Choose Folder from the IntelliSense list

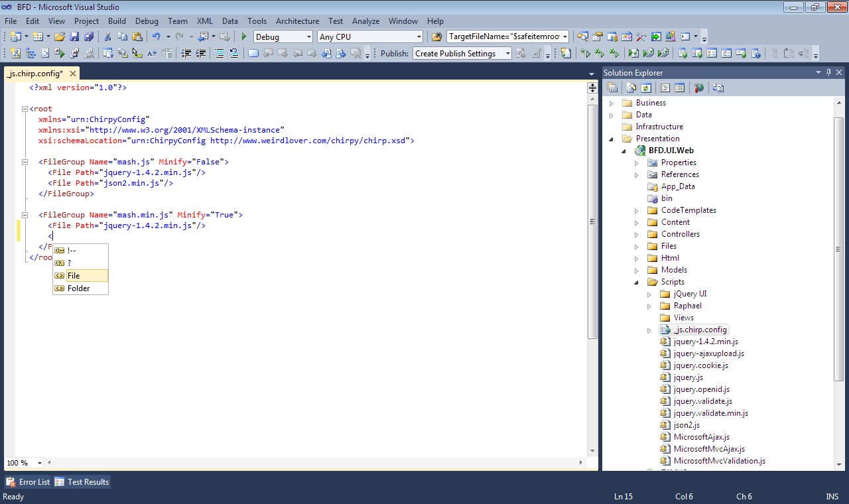(80, 288)
